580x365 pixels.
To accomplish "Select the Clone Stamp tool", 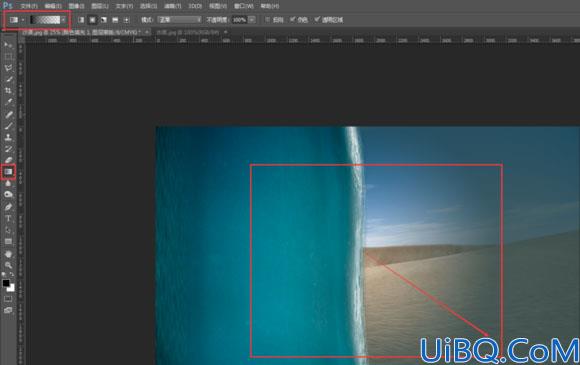I will click(x=8, y=137).
